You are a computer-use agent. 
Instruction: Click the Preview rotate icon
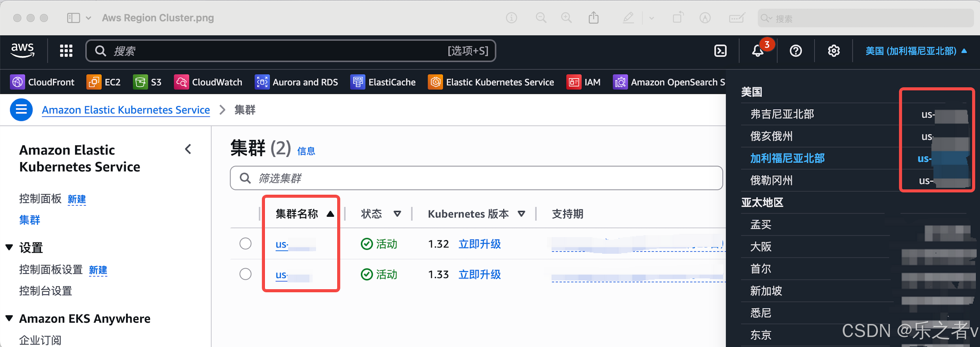pos(678,18)
